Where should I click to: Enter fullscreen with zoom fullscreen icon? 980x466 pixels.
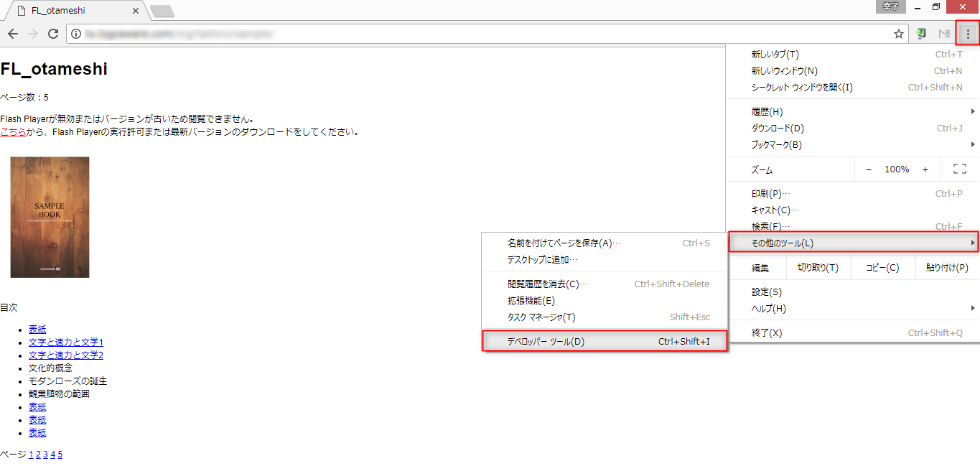(959, 169)
